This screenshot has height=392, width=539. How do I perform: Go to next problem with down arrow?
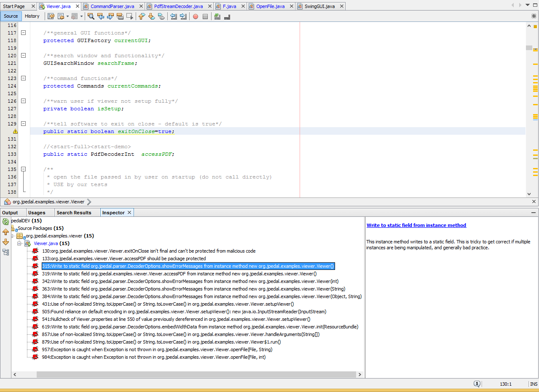[x=5, y=242]
